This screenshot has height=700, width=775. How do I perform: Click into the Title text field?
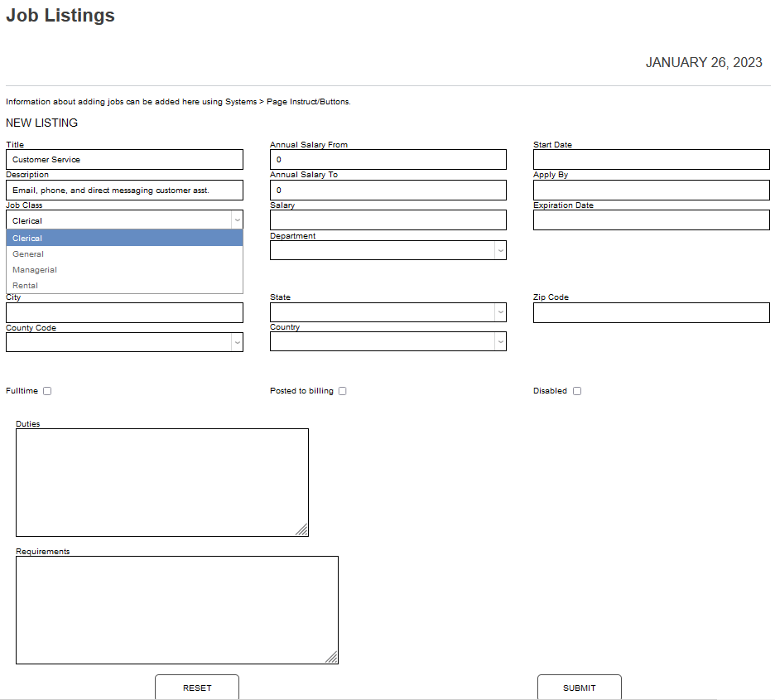tap(124, 160)
